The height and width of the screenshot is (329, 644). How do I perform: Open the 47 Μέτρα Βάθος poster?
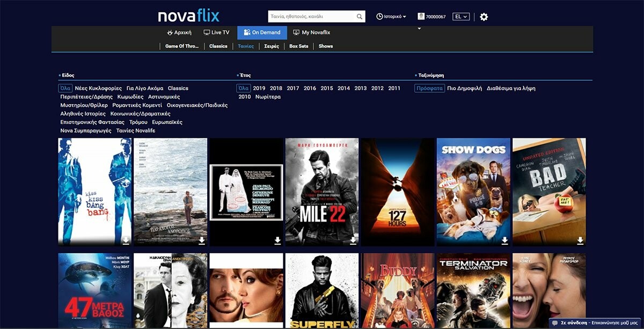coord(94,291)
